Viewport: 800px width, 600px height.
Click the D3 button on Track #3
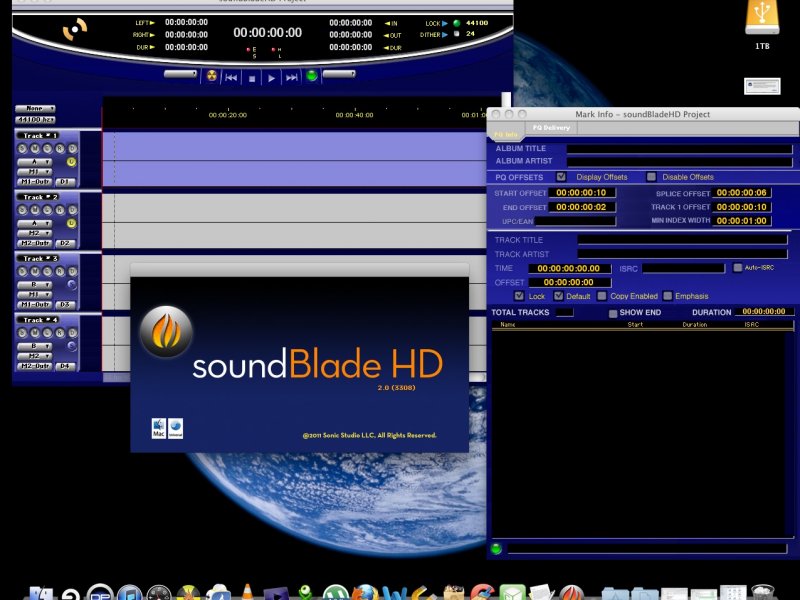tap(65, 305)
